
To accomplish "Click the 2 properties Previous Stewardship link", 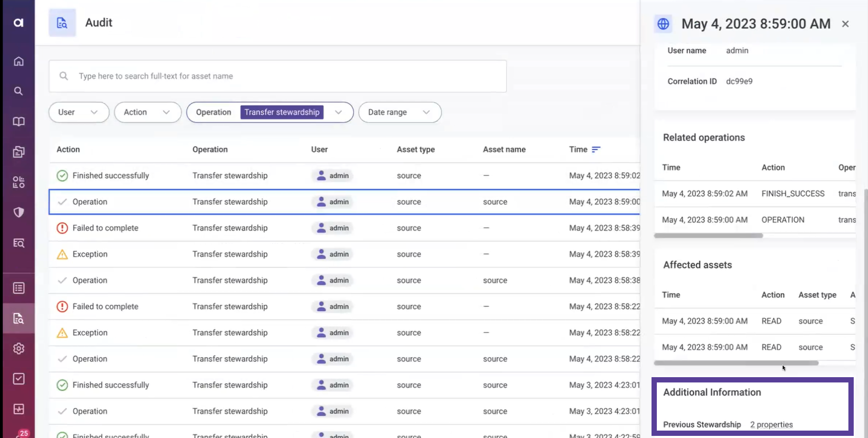I will (x=771, y=425).
